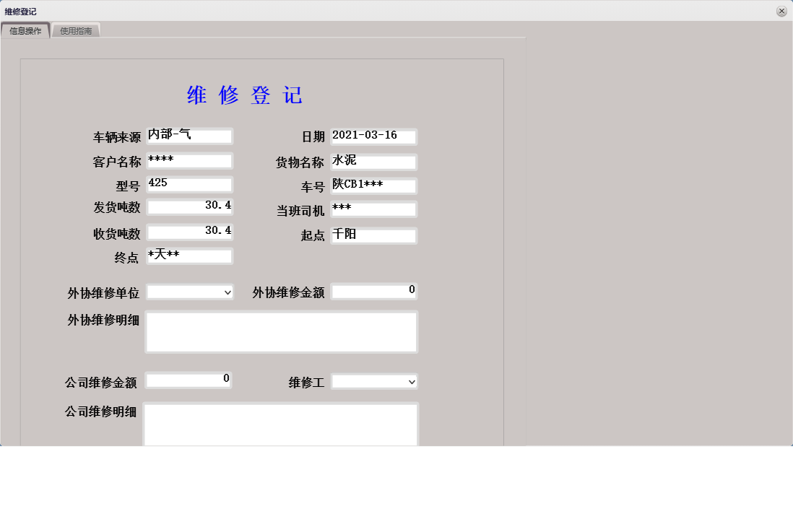Click the 收货吨数 input field
This screenshot has height=532, width=793.
(189, 232)
